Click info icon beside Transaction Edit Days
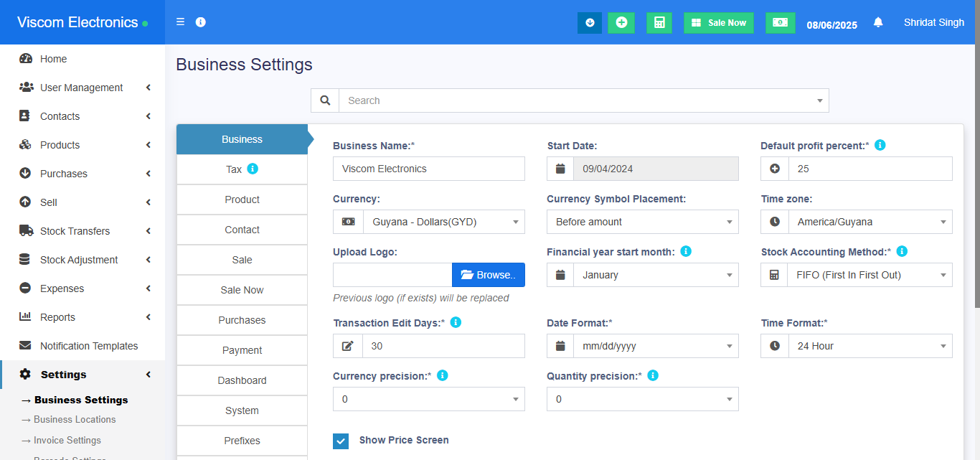The width and height of the screenshot is (980, 460). click(456, 322)
